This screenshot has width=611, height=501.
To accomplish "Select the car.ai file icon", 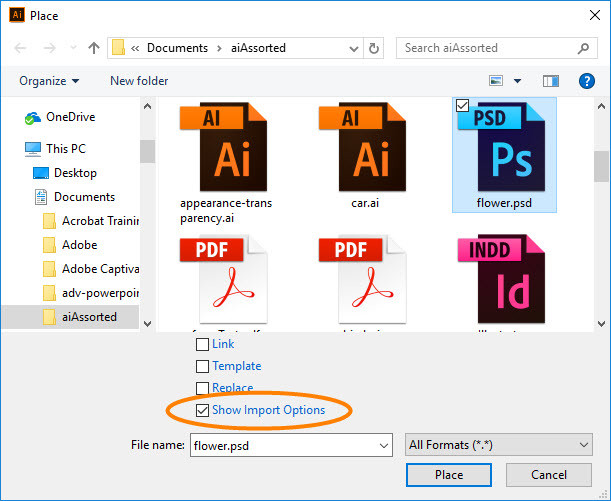I will pos(362,146).
